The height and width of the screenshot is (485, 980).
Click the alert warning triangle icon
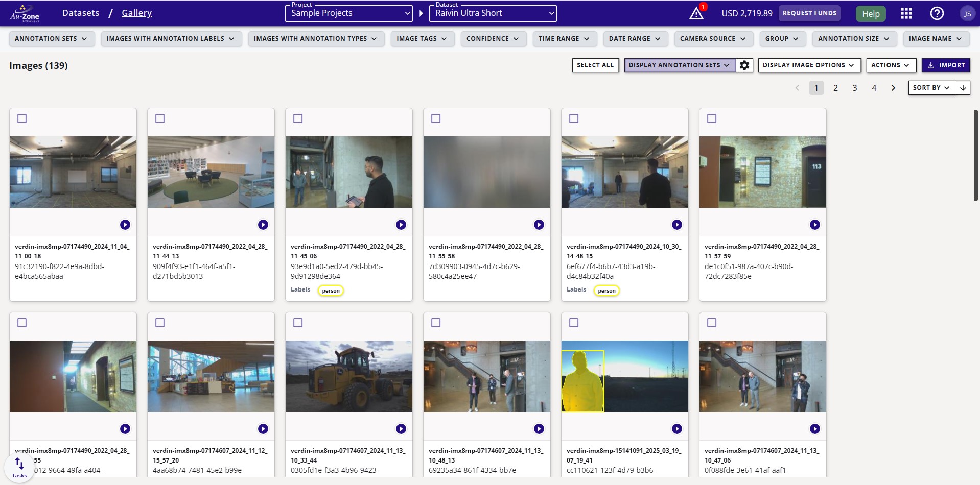696,13
